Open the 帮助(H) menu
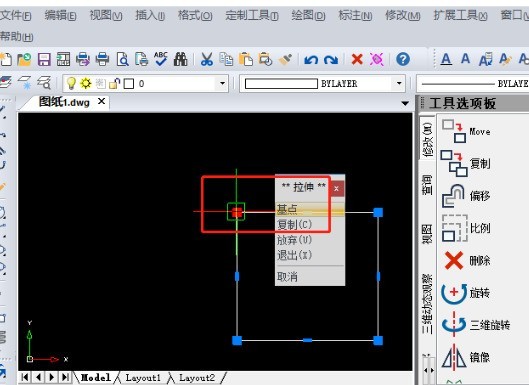This screenshot has height=385, width=529. (x=16, y=36)
